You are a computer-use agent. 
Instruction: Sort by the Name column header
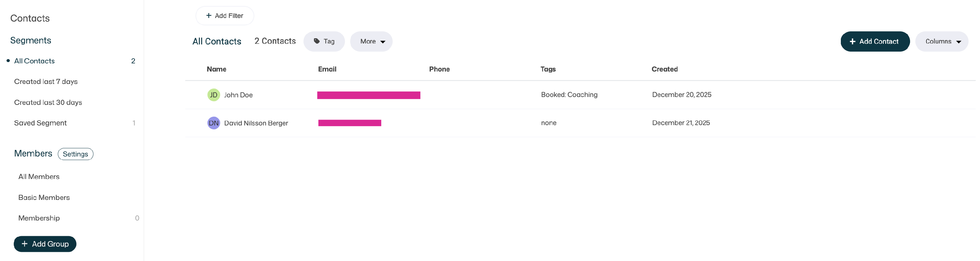(x=217, y=69)
